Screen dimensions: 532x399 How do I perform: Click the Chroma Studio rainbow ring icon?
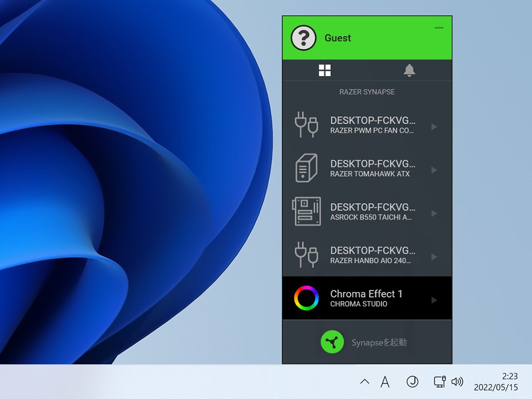coord(306,298)
